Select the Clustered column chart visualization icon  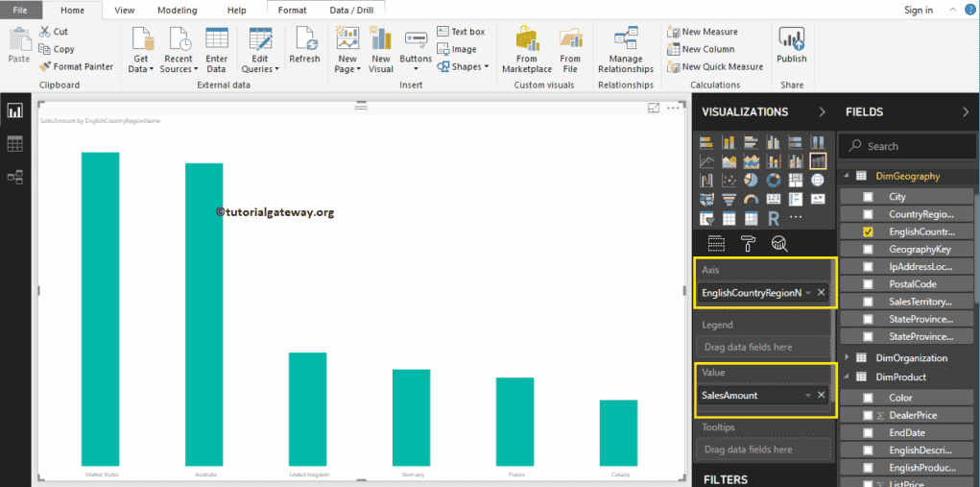point(773,142)
